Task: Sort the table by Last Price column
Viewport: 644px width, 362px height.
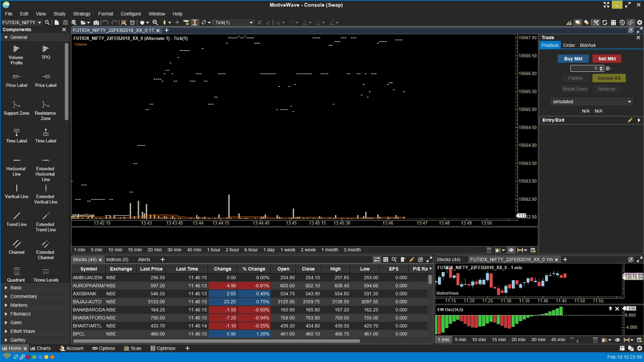Action: pyautogui.click(x=151, y=269)
